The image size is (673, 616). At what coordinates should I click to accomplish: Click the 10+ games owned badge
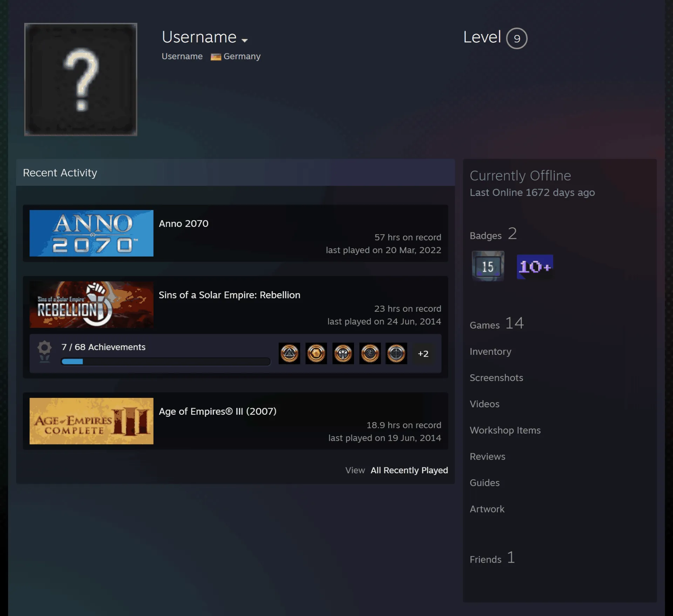tap(535, 267)
